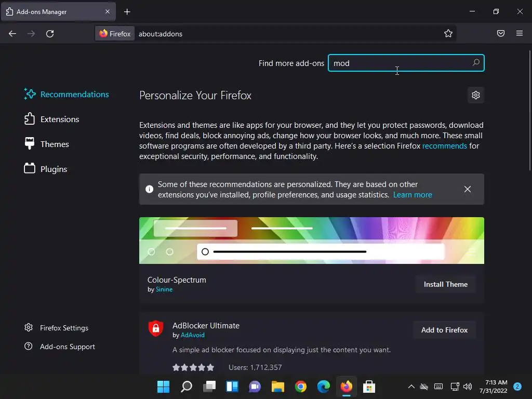Click the search magnifier in add-ons field
Viewport: 532px width, 399px height.
click(476, 63)
